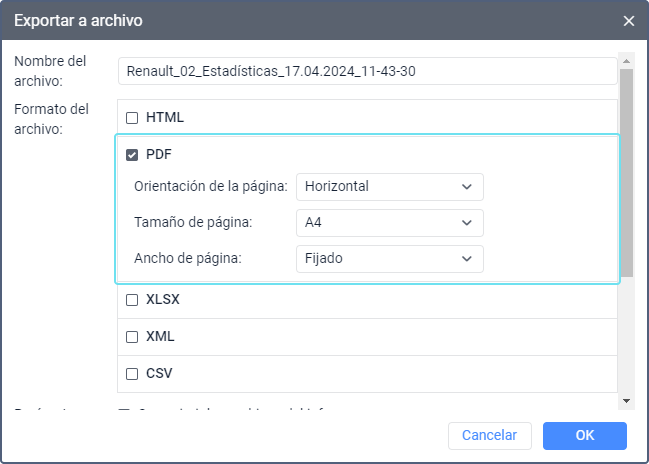This screenshot has height=464, width=649.
Task: Select the XML format checkbox
Action: [x=132, y=337]
